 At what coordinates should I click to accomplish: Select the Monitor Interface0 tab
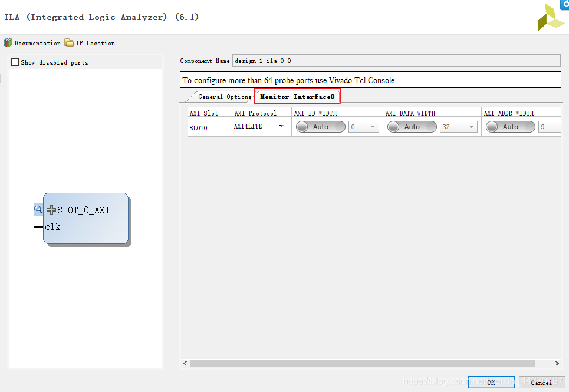coord(297,97)
